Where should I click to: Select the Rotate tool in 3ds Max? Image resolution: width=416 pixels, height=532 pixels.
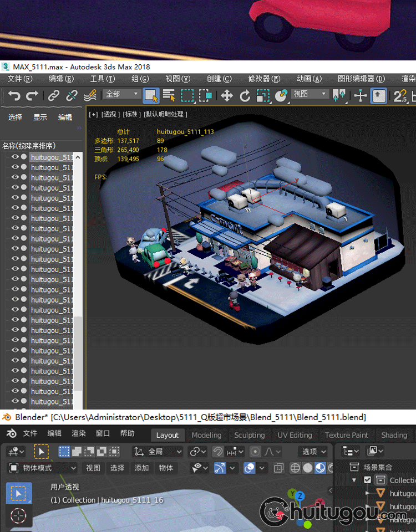pos(245,96)
